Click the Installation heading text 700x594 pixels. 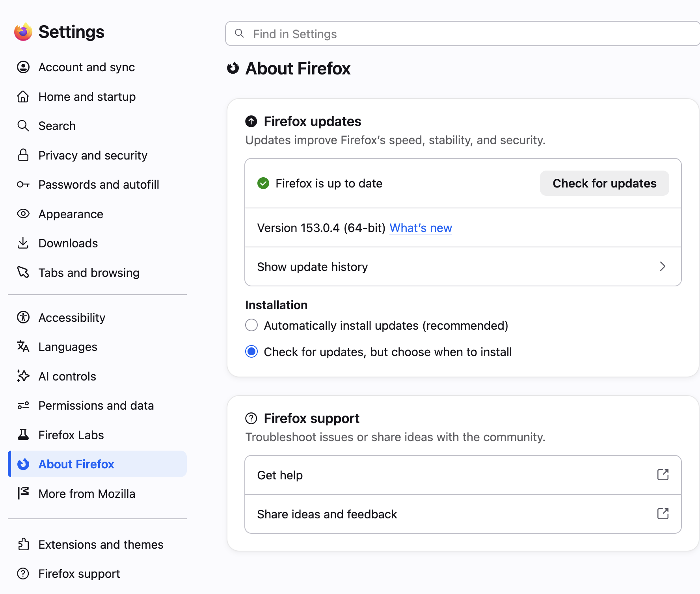click(276, 305)
